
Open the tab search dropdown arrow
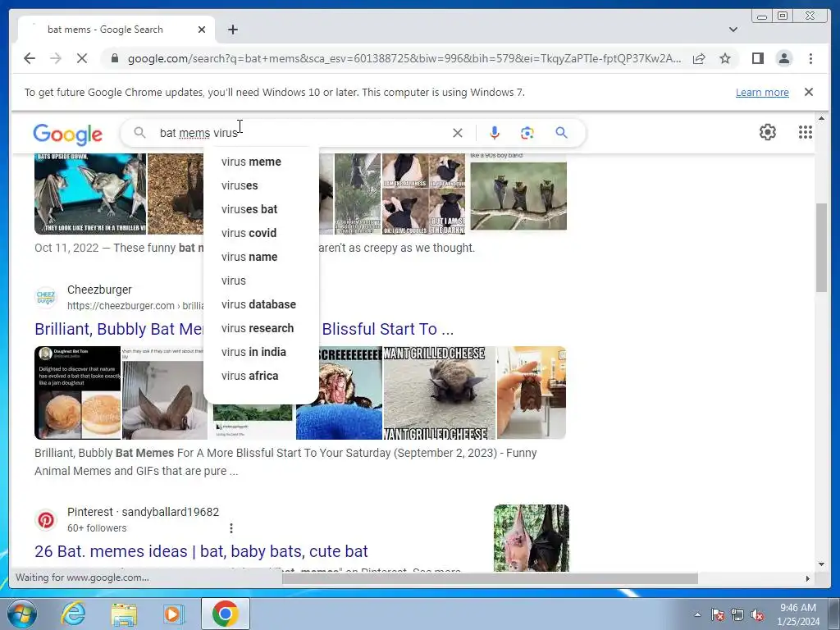[733, 30]
